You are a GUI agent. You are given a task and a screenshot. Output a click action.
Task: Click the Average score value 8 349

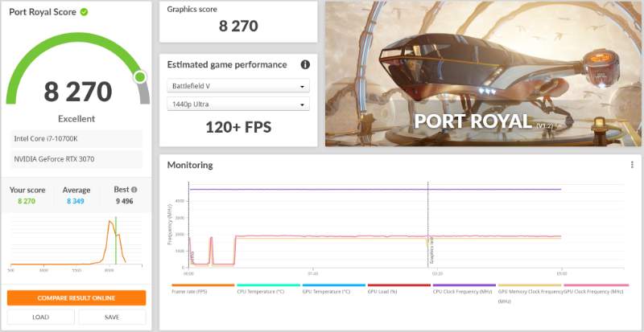click(x=76, y=201)
